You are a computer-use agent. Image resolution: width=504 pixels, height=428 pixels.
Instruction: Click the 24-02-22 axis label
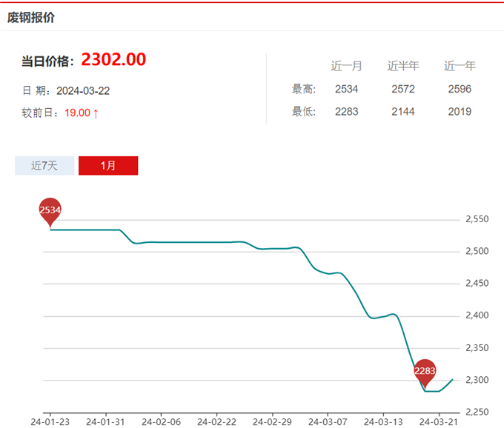coord(216,422)
